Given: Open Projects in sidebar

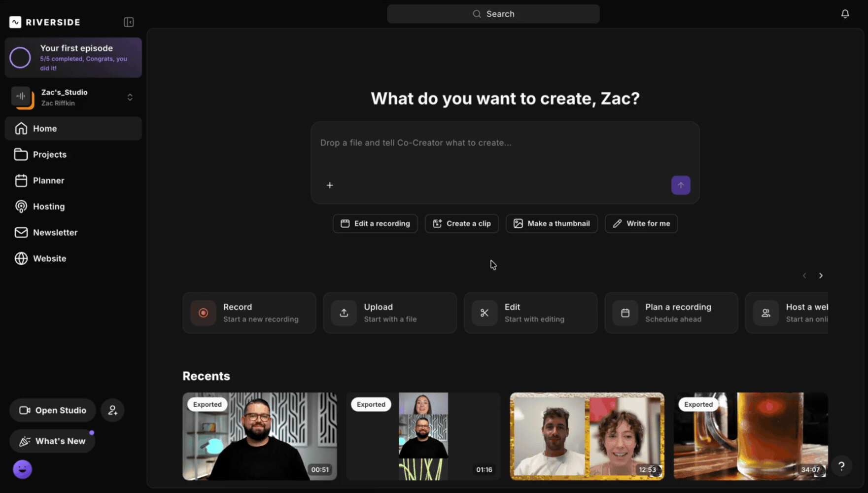Looking at the screenshot, I should [x=73, y=155].
